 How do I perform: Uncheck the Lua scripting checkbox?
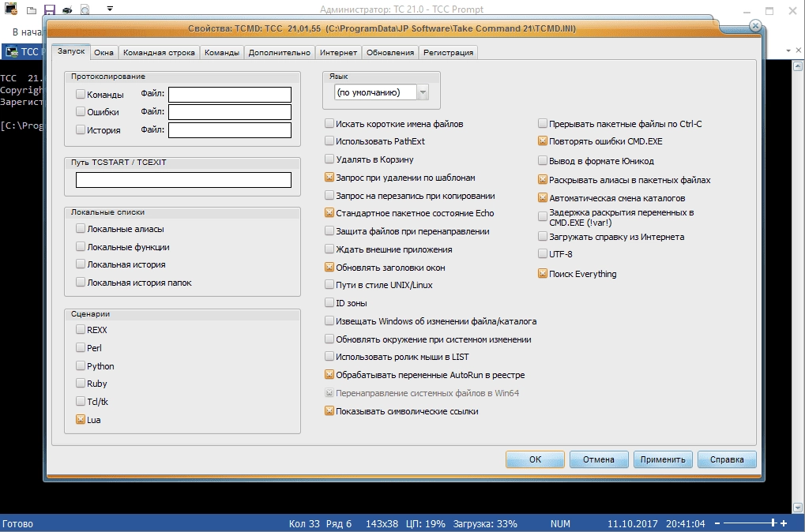[x=81, y=420]
